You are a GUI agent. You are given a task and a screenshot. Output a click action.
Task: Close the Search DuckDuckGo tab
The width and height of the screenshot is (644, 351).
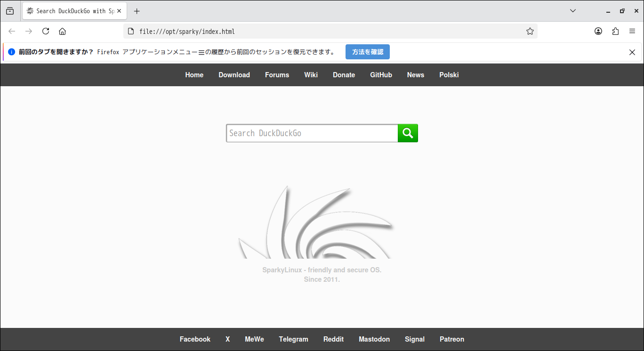119,11
